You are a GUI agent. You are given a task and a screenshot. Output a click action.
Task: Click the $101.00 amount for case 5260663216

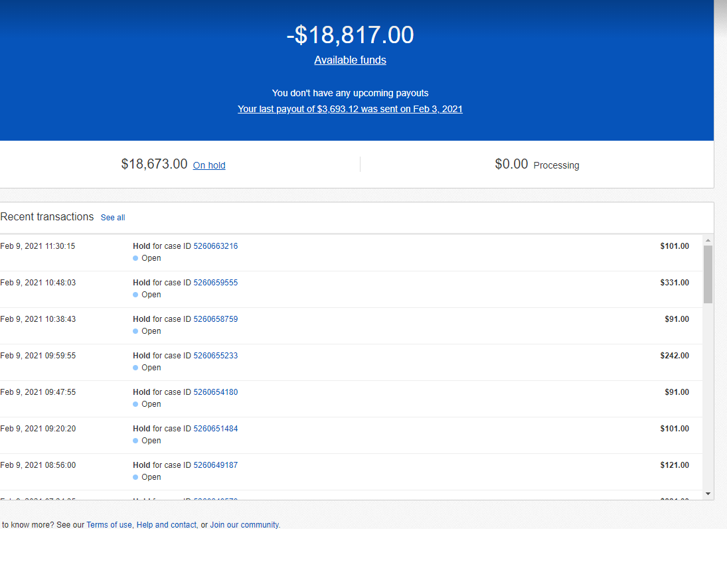click(x=675, y=246)
